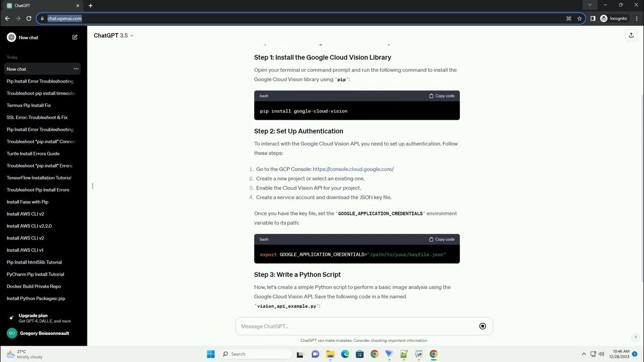Click the Step 2: Set Up Authentication heading
This screenshot has height=362, width=644.
298,131
